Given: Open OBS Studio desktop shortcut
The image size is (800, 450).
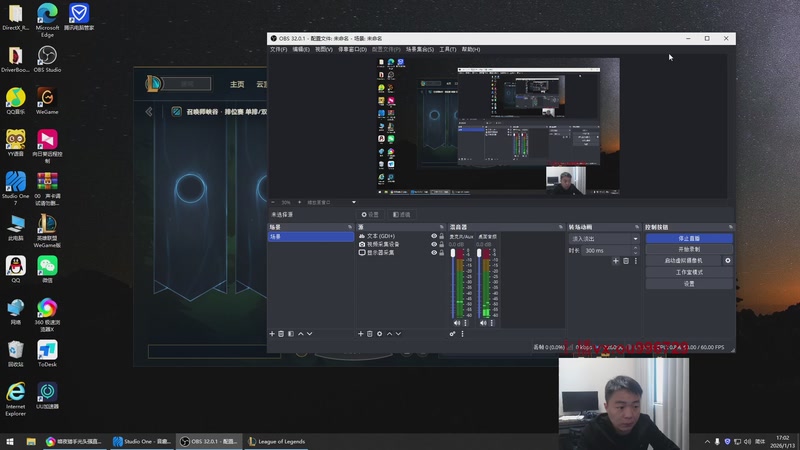Looking at the screenshot, I should (x=47, y=59).
